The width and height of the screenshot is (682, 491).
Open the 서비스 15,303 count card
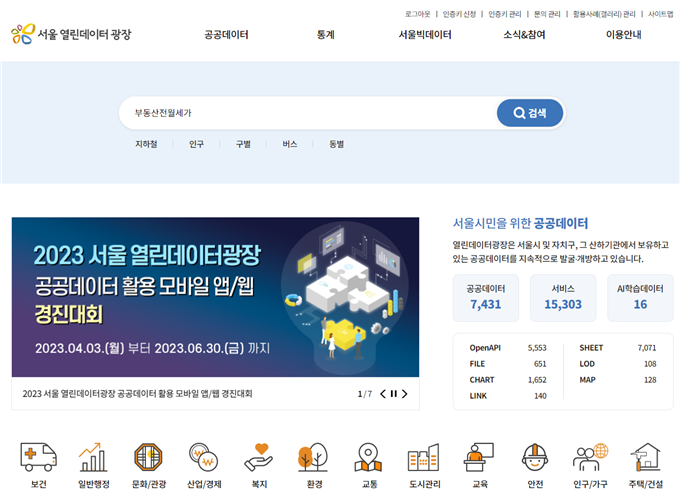563,298
